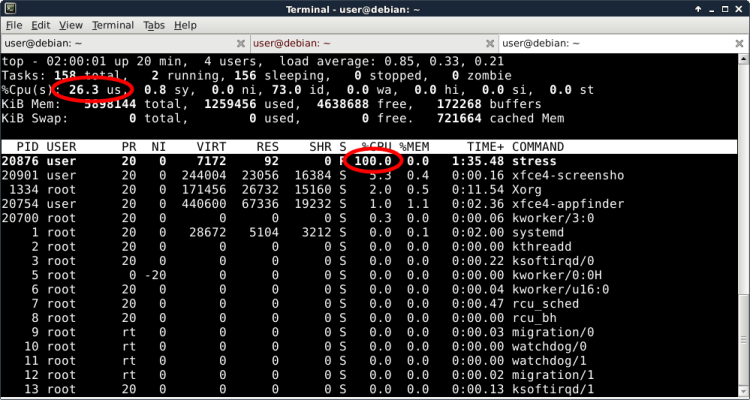
Task: Click the xfce4-appfinder command text
Action: pyautogui.click(x=568, y=204)
